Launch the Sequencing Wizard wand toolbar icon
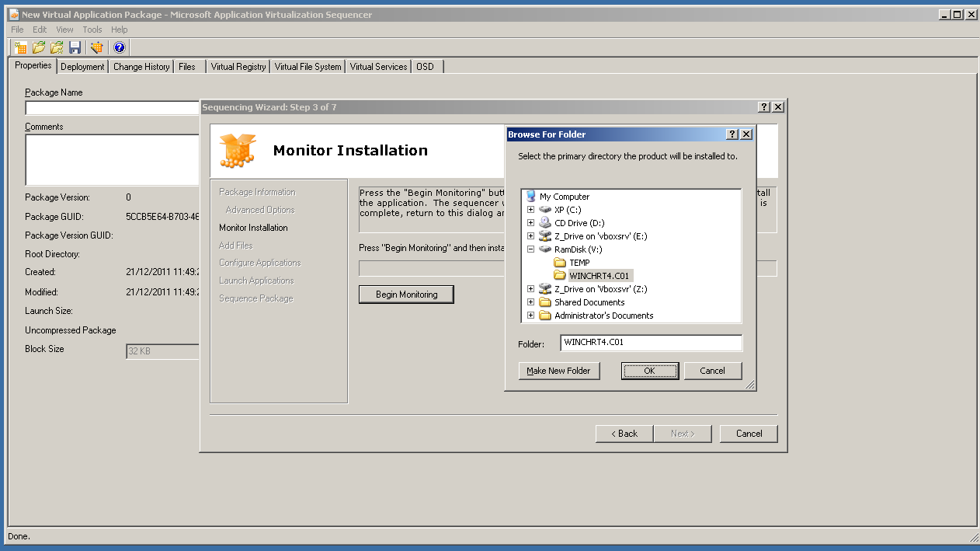Screen dimensions: 980x551 [97, 47]
